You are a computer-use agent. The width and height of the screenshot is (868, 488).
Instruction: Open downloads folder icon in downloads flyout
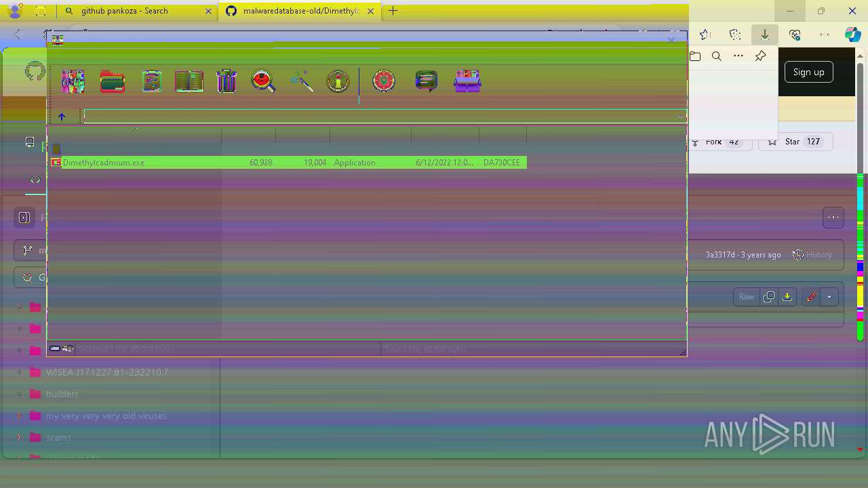pyautogui.click(x=695, y=56)
